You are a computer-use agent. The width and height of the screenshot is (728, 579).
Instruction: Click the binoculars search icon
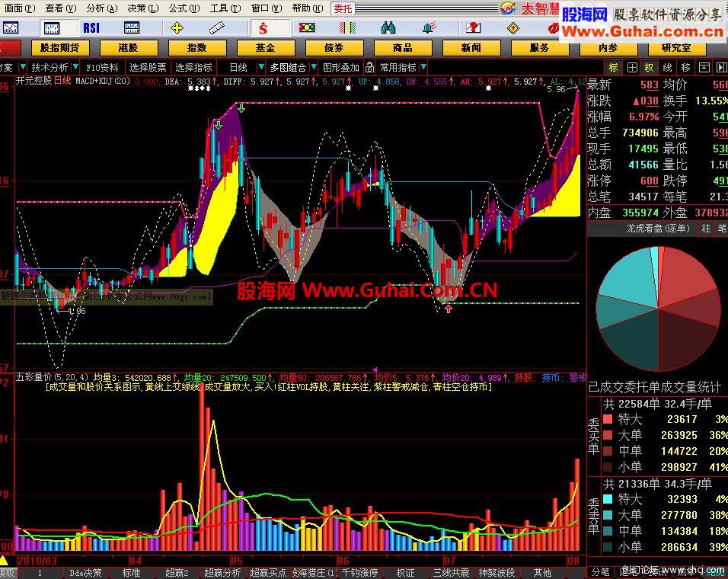coord(388,27)
